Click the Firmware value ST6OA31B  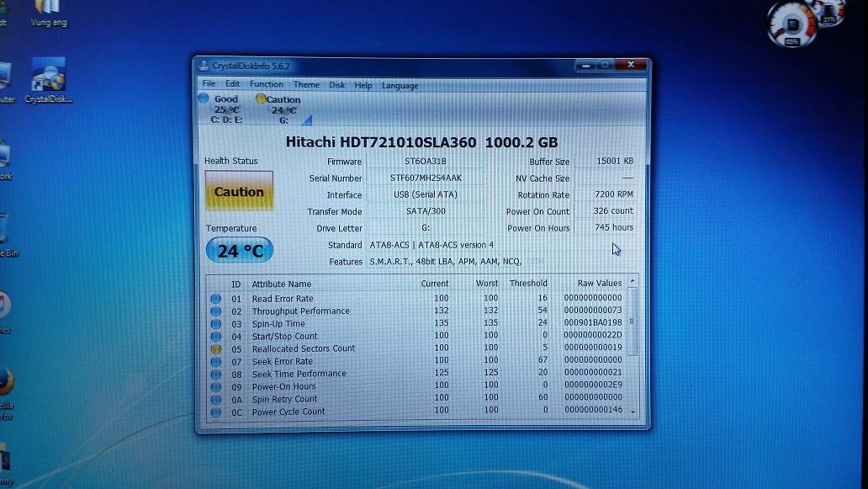(x=425, y=161)
